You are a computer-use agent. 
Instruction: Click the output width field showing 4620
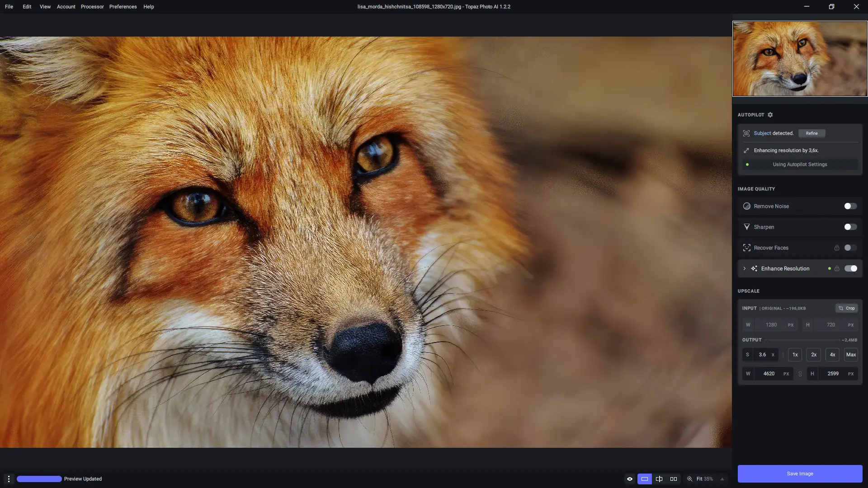770,374
